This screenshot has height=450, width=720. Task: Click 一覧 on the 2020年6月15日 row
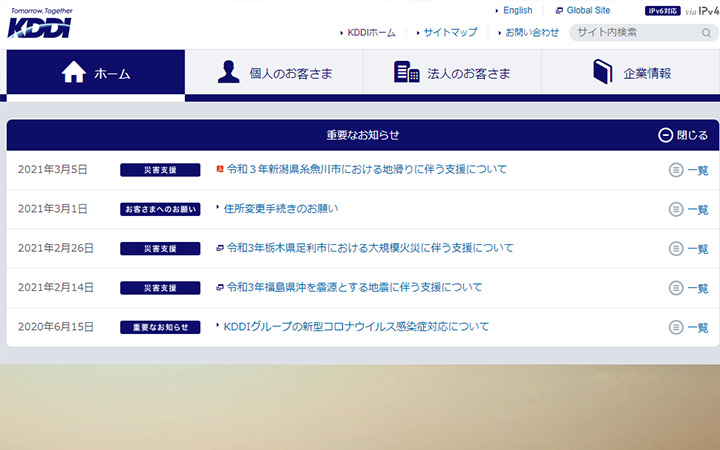[x=698, y=327]
